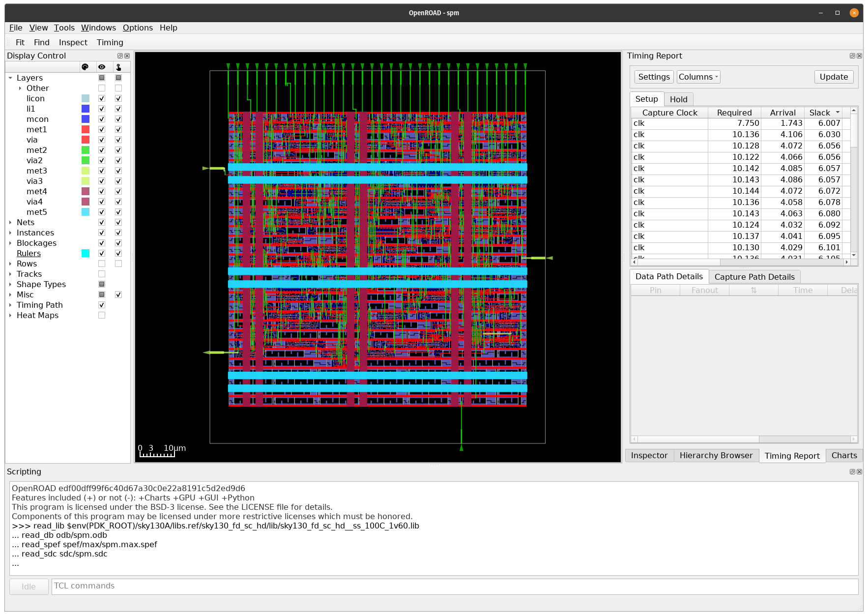
Task: Open the Help menu
Action: (x=169, y=28)
